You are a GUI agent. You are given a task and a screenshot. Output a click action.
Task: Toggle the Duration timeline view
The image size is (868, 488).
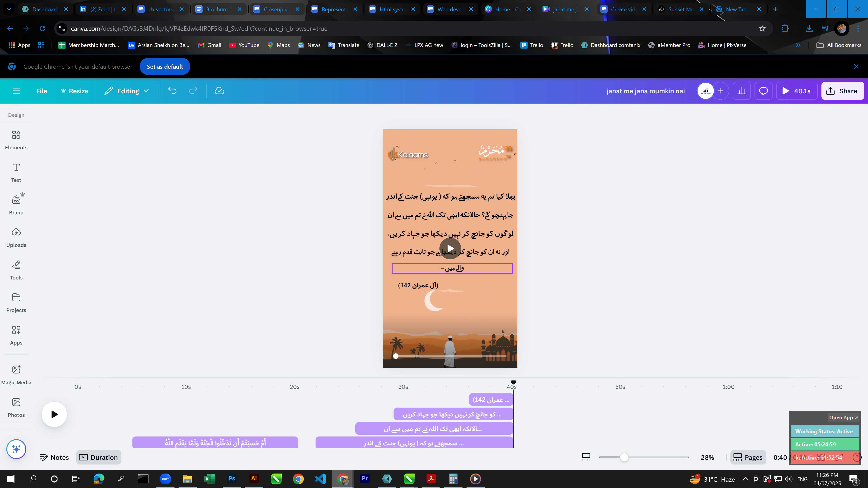(x=98, y=457)
